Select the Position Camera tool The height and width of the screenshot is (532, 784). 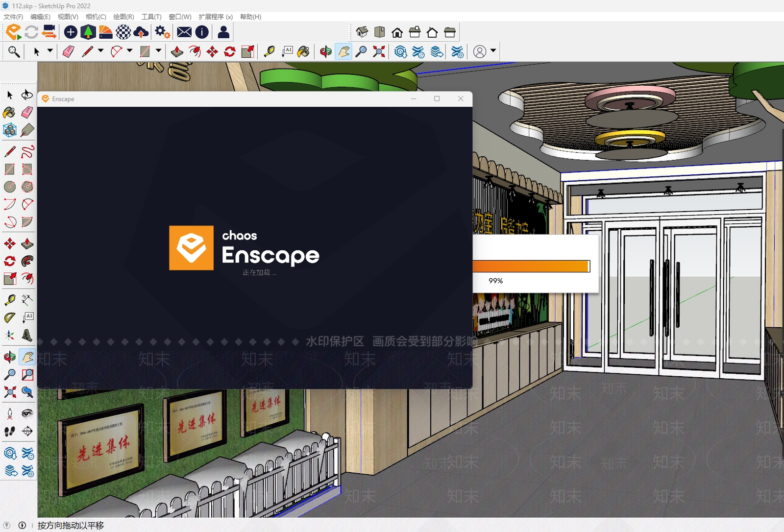click(x=10, y=414)
